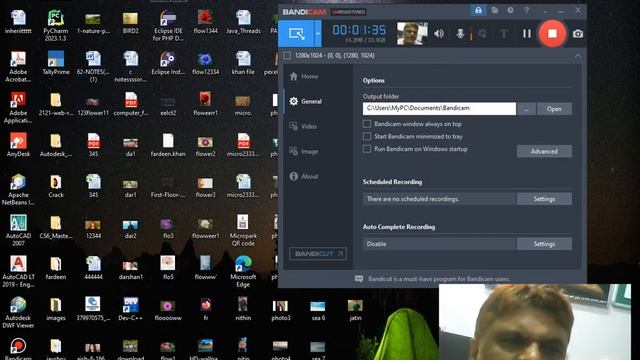Select Microsoft Edge desktop icon
The image size is (640, 360).
click(243, 271)
